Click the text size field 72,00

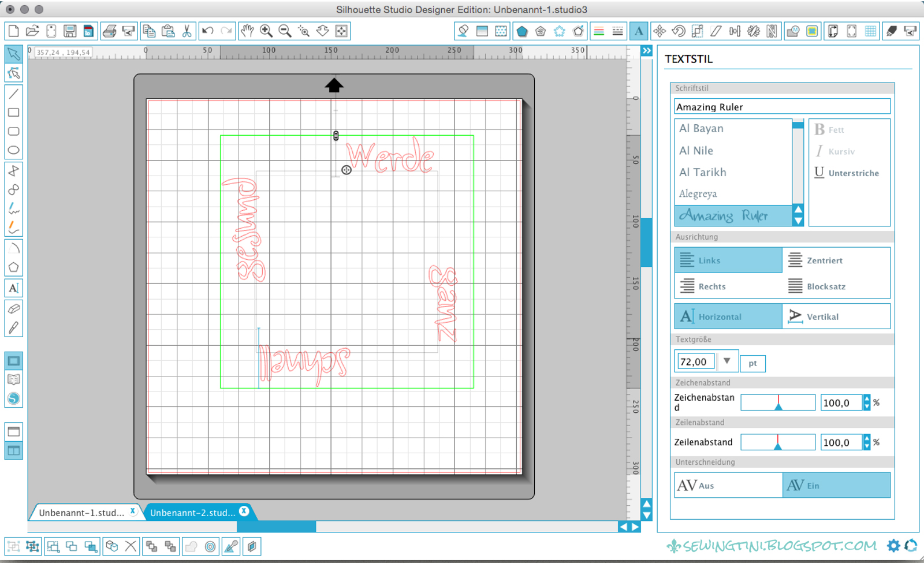click(695, 361)
